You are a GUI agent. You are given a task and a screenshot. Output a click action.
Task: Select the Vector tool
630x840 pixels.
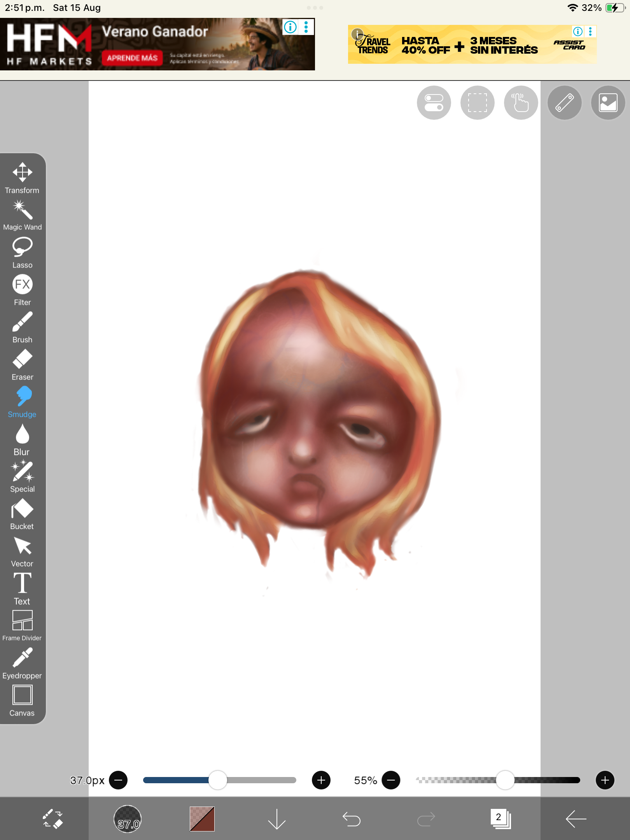(22, 551)
